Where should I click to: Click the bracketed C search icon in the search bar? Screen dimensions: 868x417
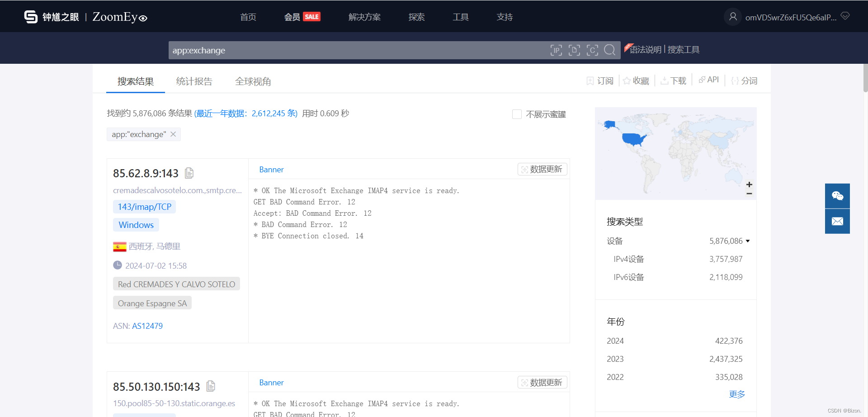(x=592, y=50)
